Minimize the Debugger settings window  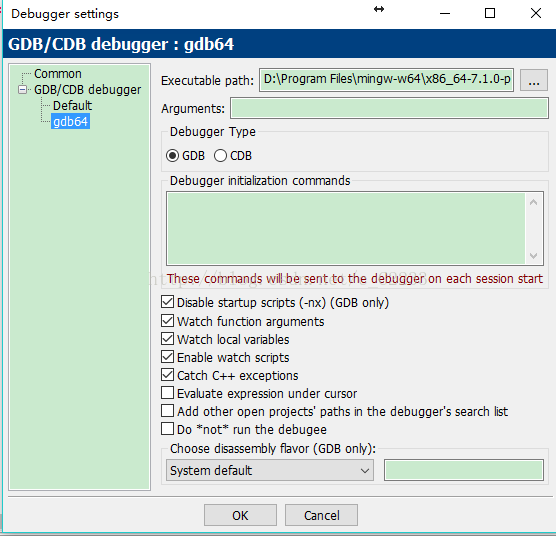pos(445,14)
